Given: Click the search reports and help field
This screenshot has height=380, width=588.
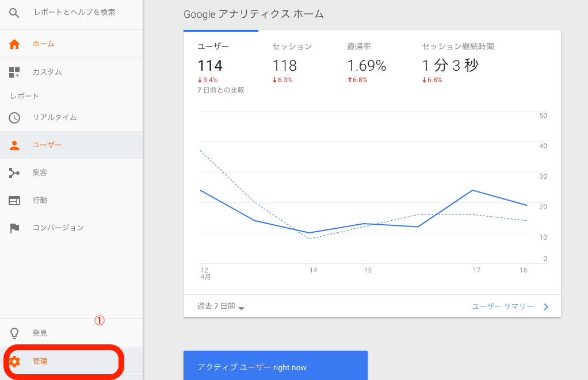Looking at the screenshot, I should (x=74, y=13).
